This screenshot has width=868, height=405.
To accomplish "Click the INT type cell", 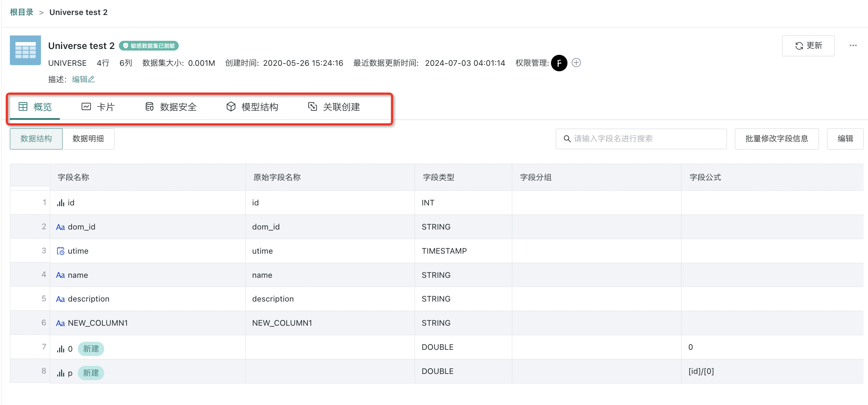I will [463, 202].
